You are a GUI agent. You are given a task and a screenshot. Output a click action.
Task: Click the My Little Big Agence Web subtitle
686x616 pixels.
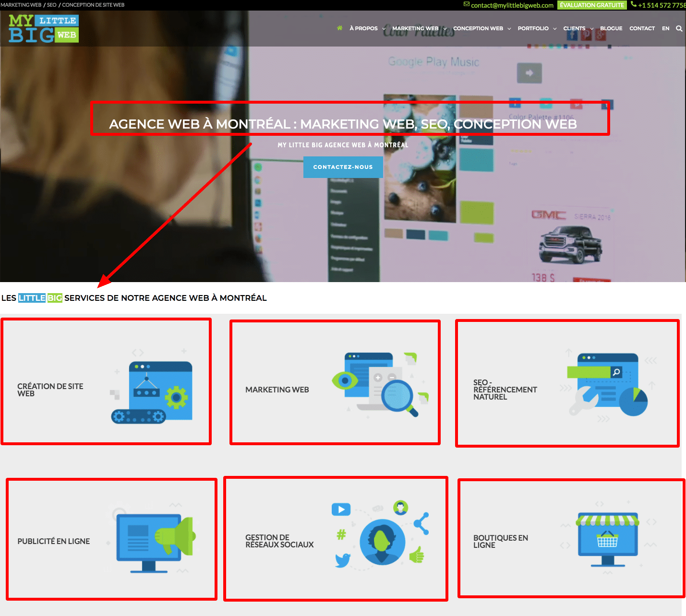[x=343, y=145]
